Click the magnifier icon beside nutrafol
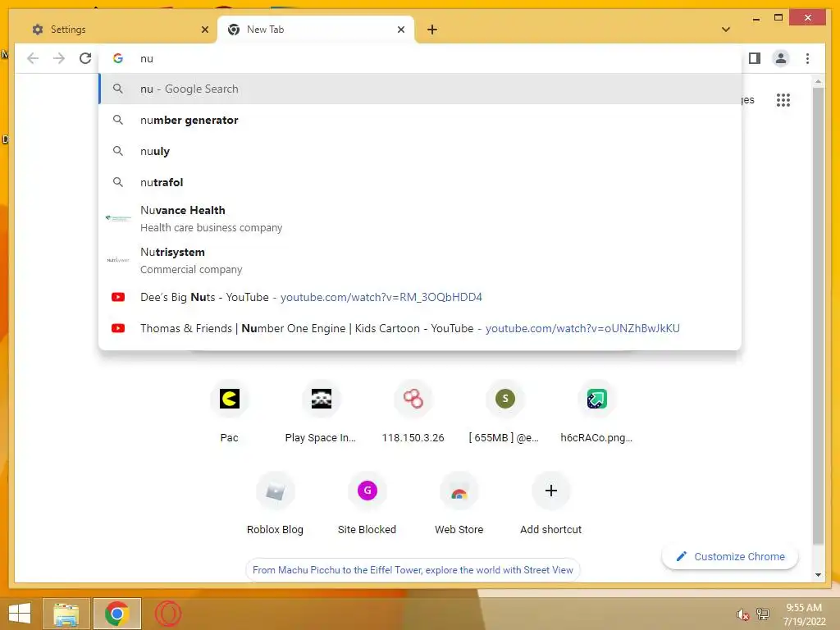 pyautogui.click(x=118, y=182)
